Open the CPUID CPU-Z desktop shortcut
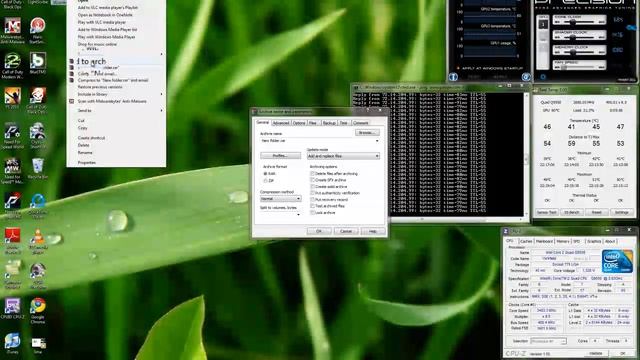640x360 pixels. pyautogui.click(x=12, y=305)
